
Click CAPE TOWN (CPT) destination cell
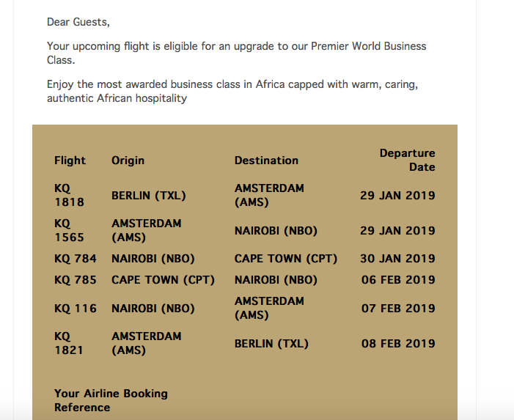(x=285, y=259)
